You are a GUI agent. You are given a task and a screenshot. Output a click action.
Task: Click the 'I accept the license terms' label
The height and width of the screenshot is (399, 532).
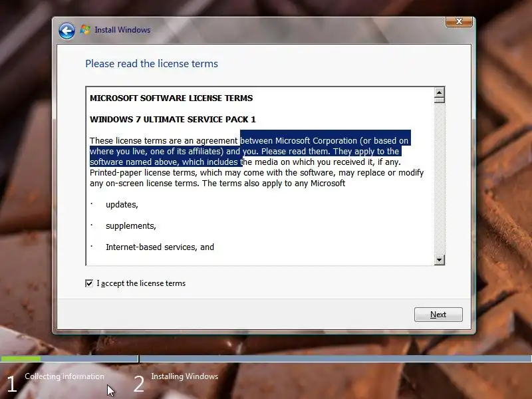(x=141, y=283)
